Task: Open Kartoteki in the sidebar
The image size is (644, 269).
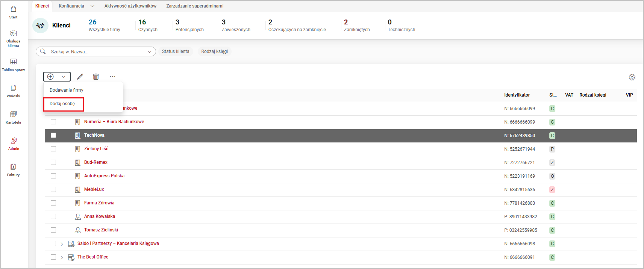Action: (x=13, y=117)
